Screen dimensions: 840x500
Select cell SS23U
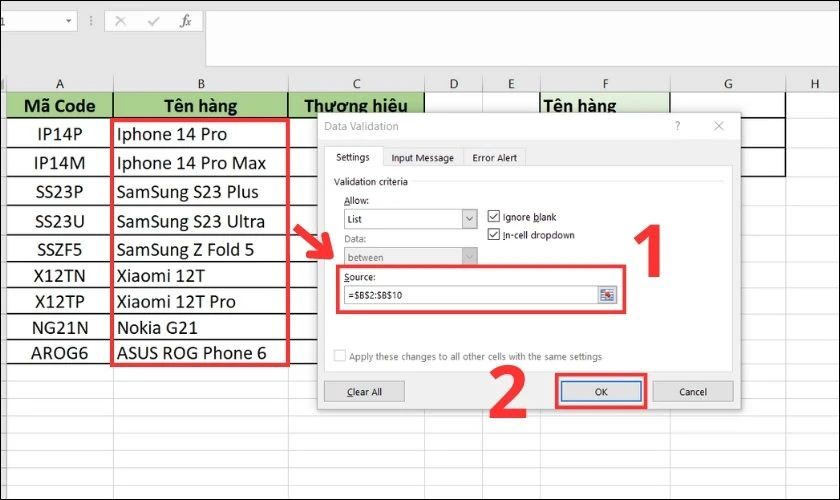click(59, 221)
